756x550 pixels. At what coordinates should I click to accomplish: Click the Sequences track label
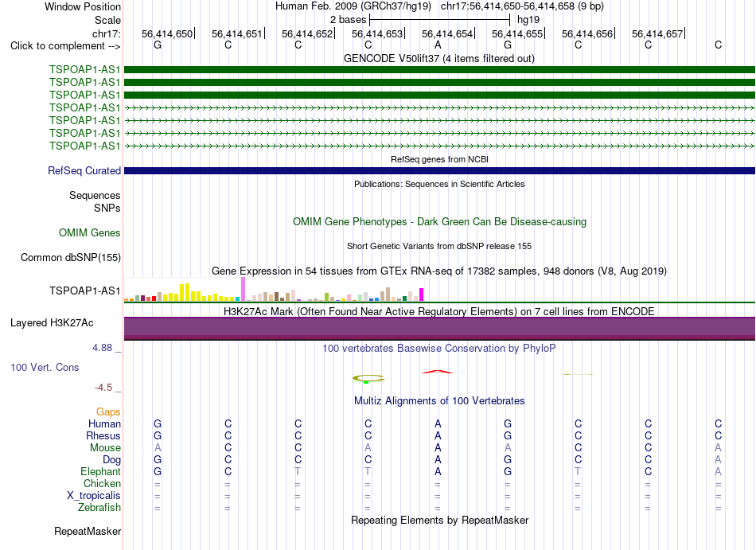click(95, 195)
